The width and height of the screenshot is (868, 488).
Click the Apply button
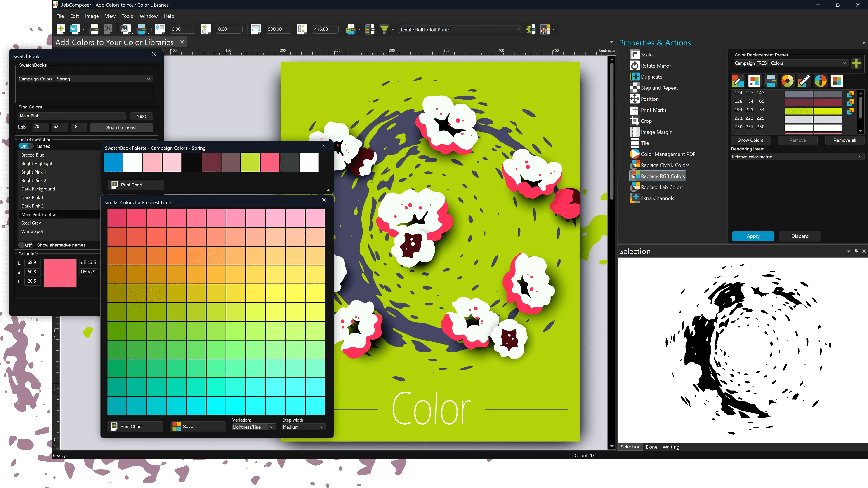coord(753,236)
